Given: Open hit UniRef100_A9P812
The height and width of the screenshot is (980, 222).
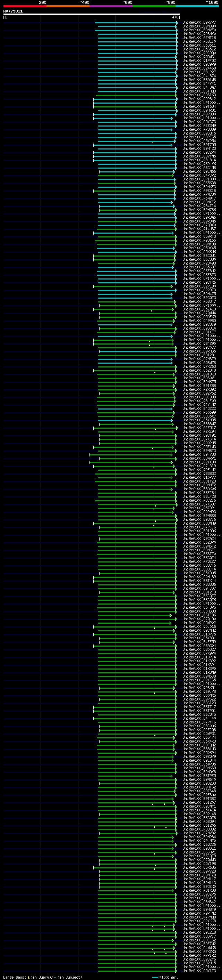Looking at the screenshot, I should coord(199,99).
